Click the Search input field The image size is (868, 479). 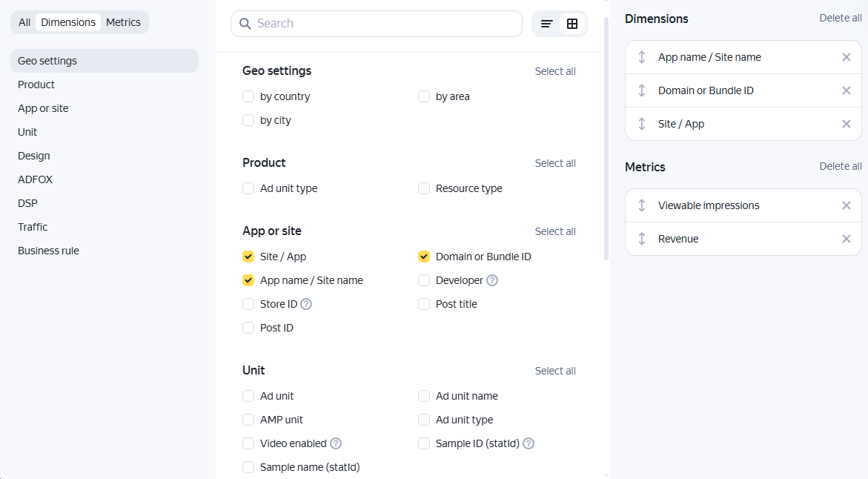pyautogui.click(x=385, y=24)
